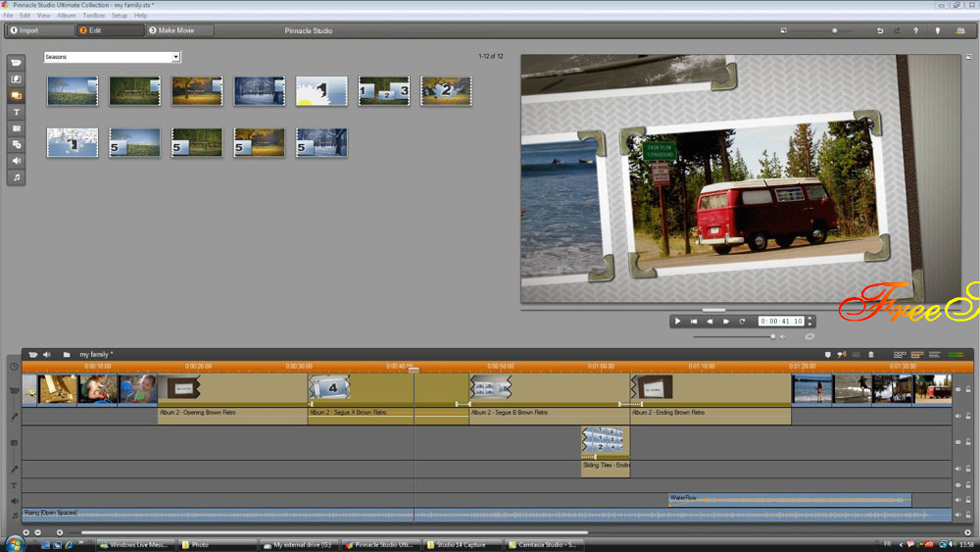Toggle main video track lock

(x=968, y=389)
